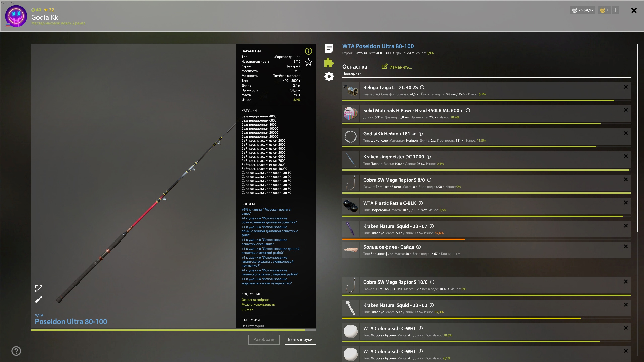This screenshot has height=362, width=644.
Task: Show info for Cobra SW Mega Raptor S 8/0
Action: (x=429, y=180)
